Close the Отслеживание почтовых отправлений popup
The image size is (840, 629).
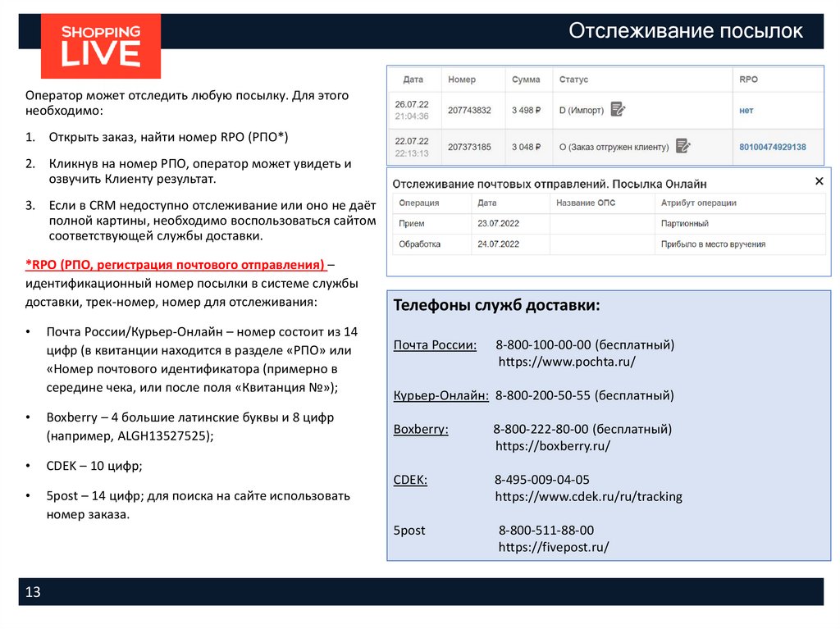[x=819, y=181]
